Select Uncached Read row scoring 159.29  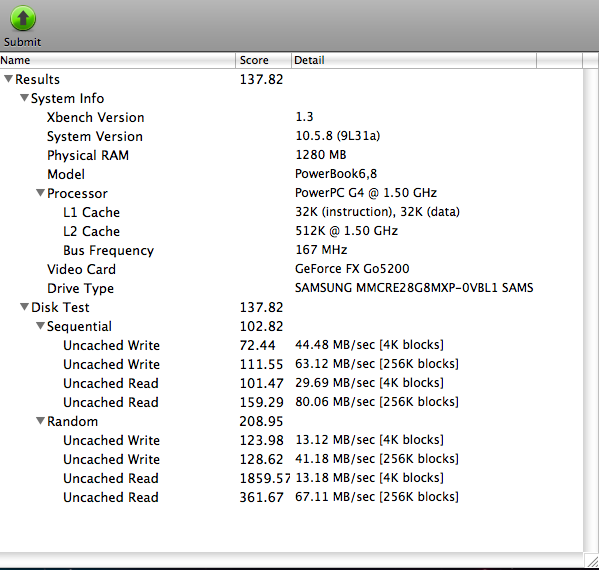291,402
